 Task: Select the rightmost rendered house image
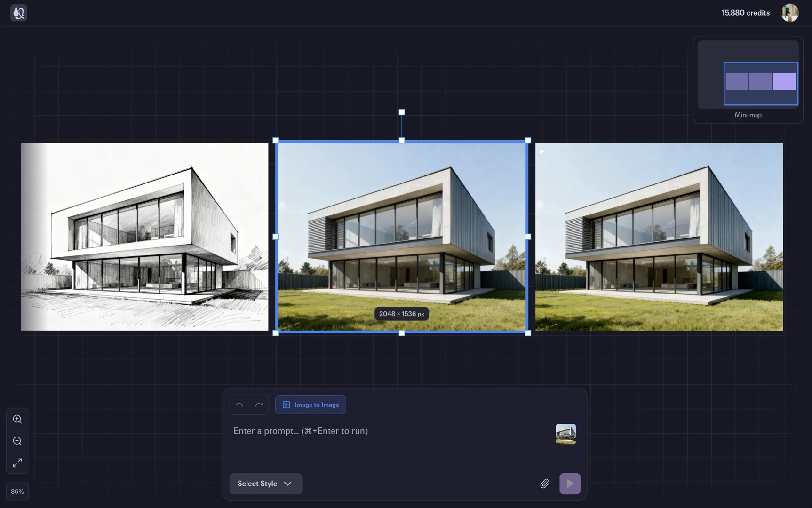pos(659,237)
